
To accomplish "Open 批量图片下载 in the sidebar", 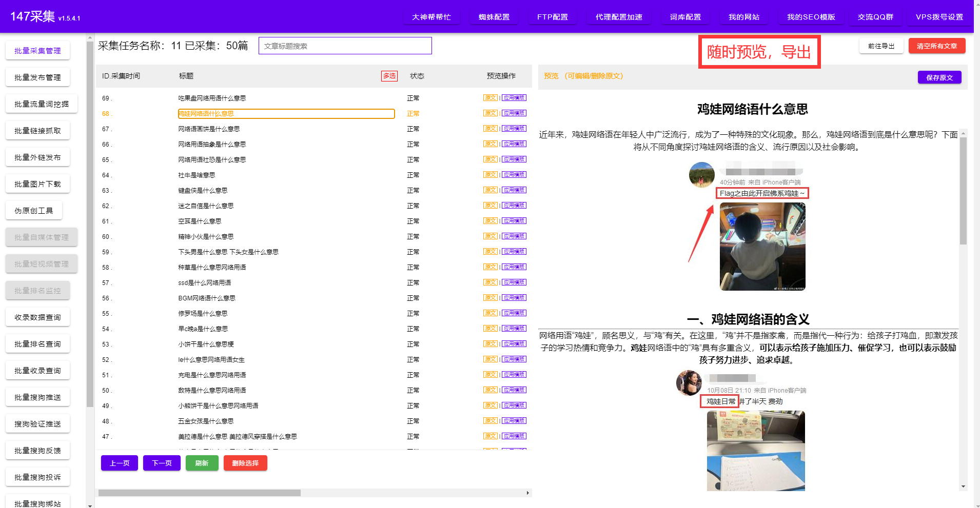I will tap(37, 184).
